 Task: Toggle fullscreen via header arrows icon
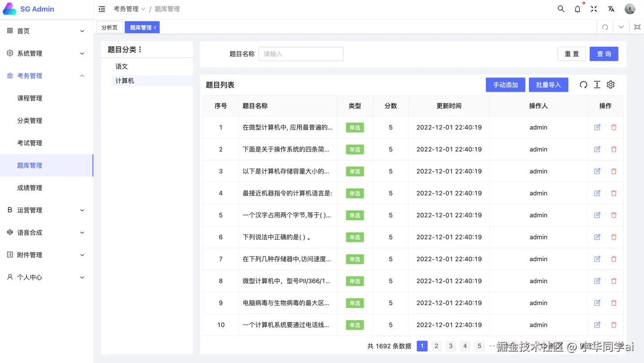point(594,9)
